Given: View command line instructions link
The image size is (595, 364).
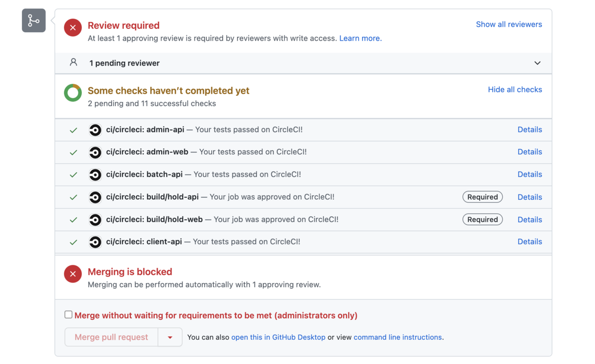Looking at the screenshot, I should coord(398,337).
